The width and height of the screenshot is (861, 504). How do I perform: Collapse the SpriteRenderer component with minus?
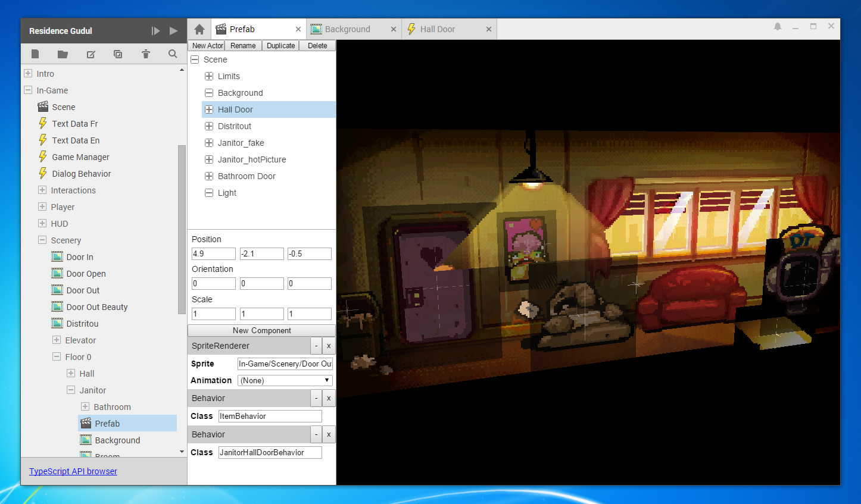pos(316,346)
